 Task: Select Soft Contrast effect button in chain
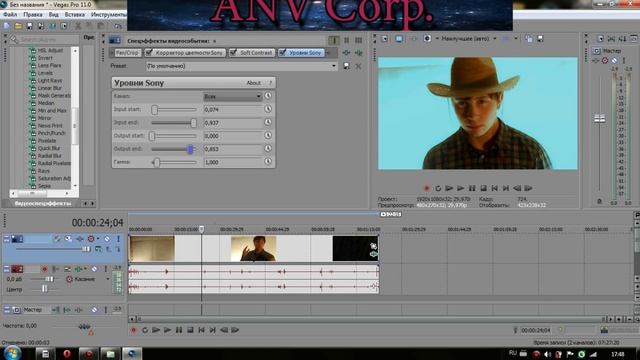click(251, 53)
